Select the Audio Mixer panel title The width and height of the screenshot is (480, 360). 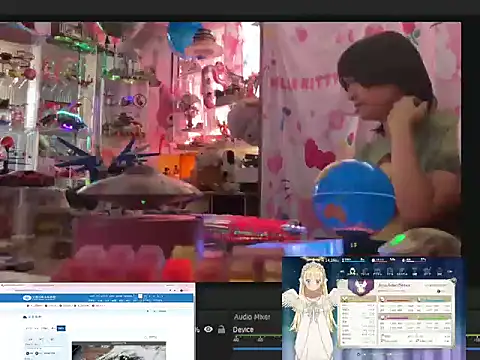[x=252, y=317]
